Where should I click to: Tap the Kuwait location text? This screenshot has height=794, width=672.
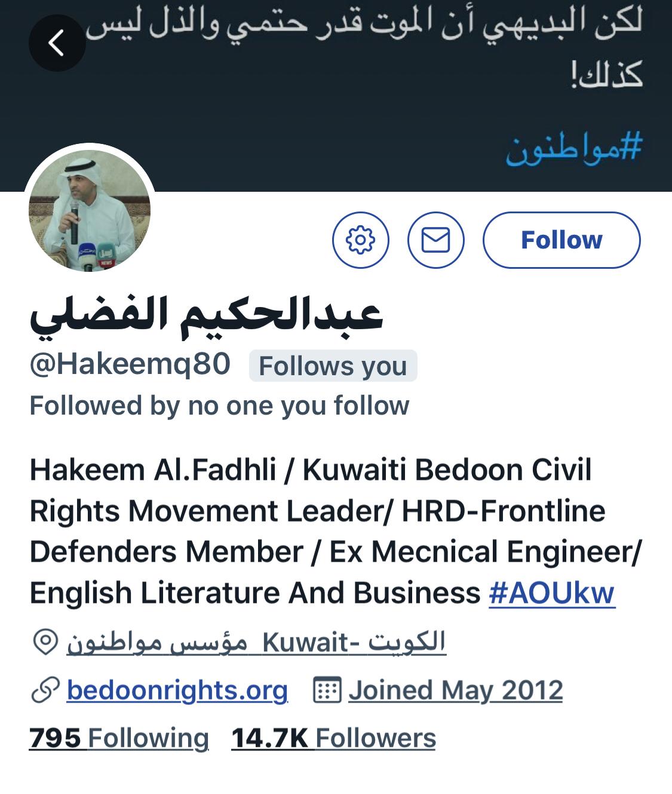click(256, 642)
